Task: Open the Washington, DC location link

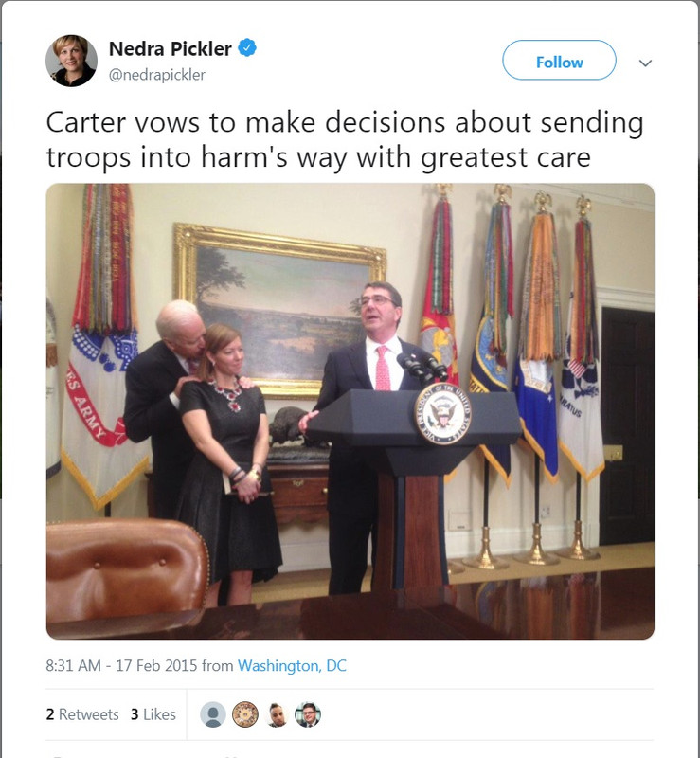Action: [292, 666]
